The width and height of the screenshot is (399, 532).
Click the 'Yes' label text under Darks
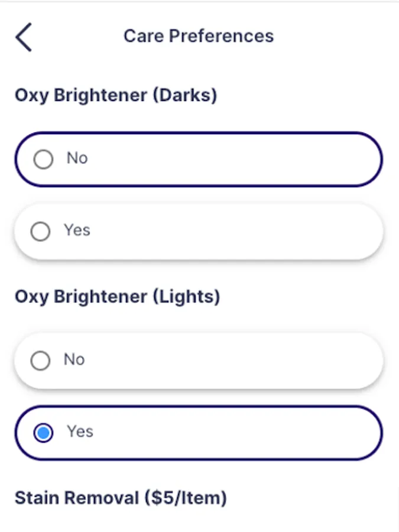tap(77, 230)
